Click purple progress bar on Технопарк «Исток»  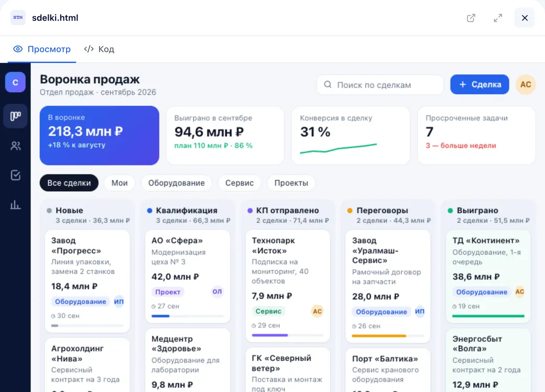pyautogui.click(x=288, y=335)
